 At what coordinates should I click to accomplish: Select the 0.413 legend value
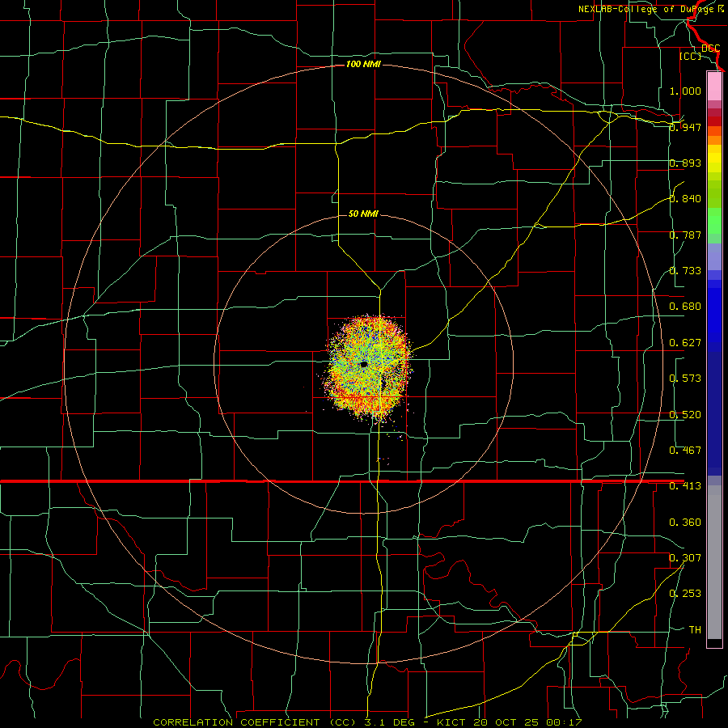coord(685,485)
